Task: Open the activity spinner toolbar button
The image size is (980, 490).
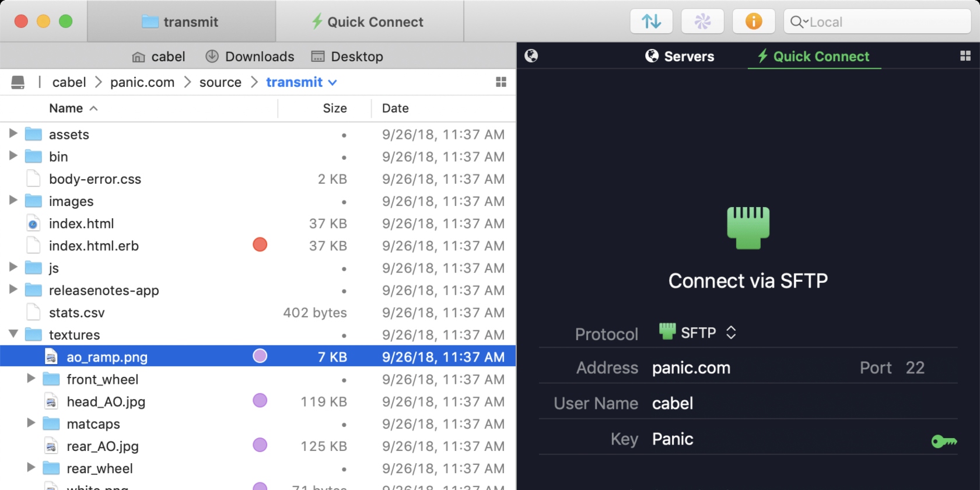Action: (703, 22)
